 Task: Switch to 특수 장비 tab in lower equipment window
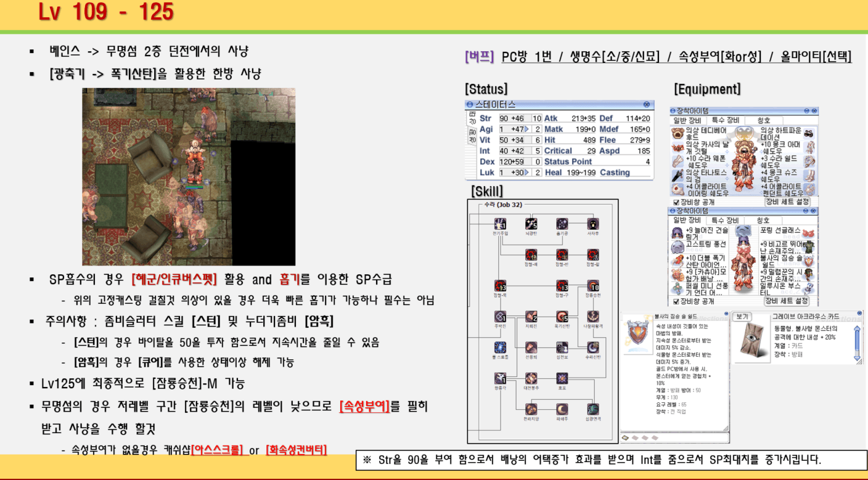[724, 220]
